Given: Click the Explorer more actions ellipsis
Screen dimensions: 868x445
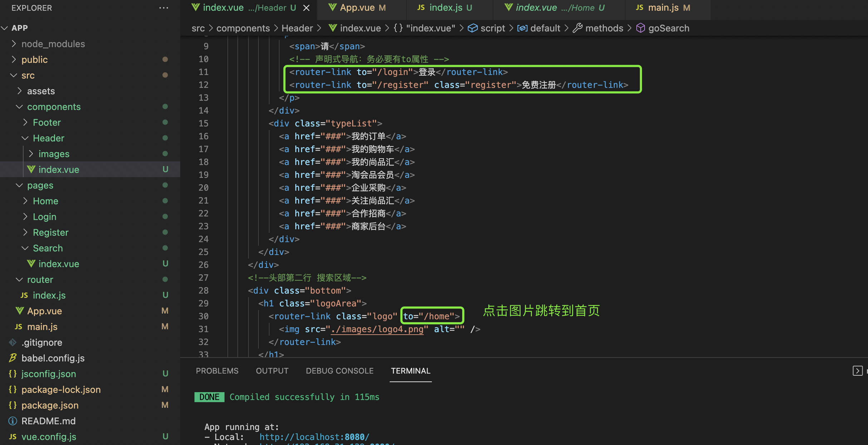Looking at the screenshot, I should coord(164,8).
